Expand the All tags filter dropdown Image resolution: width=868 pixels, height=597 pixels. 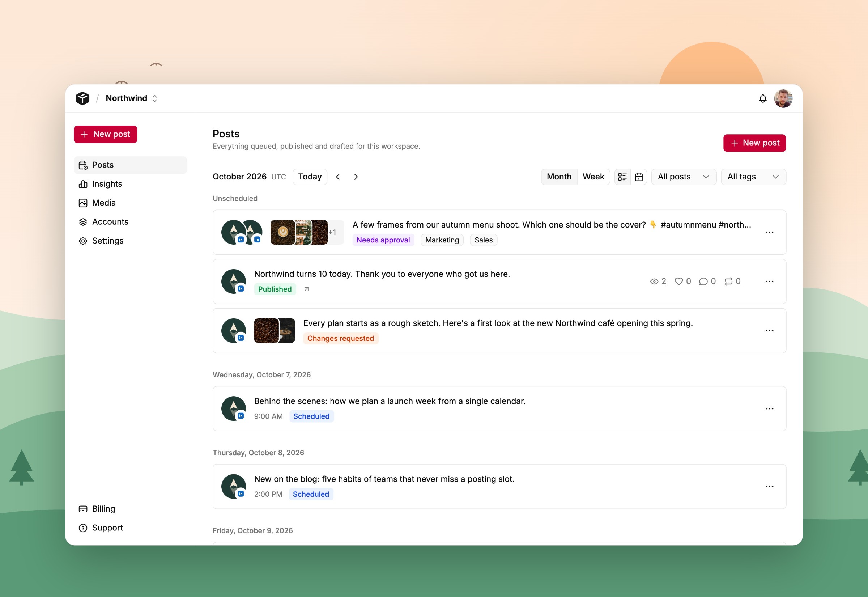click(753, 177)
